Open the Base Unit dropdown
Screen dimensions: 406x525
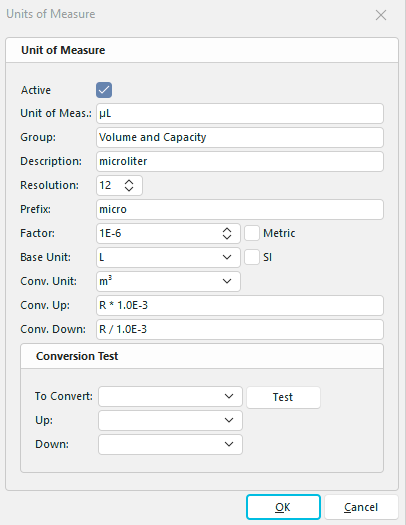click(227, 257)
